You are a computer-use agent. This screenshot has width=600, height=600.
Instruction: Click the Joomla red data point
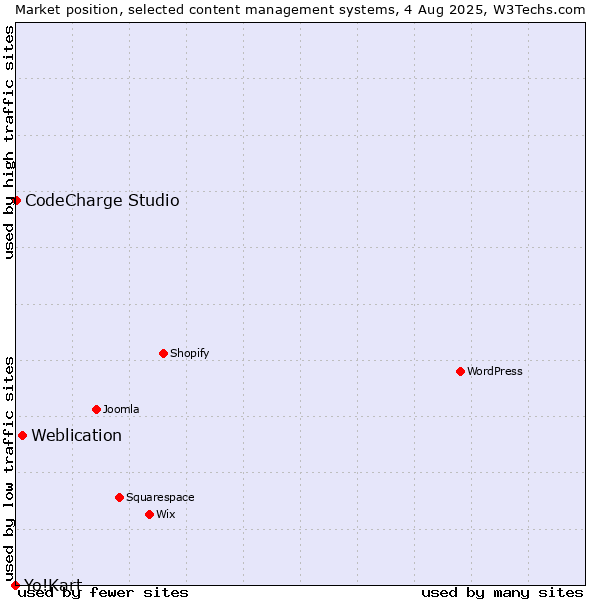[96, 410]
